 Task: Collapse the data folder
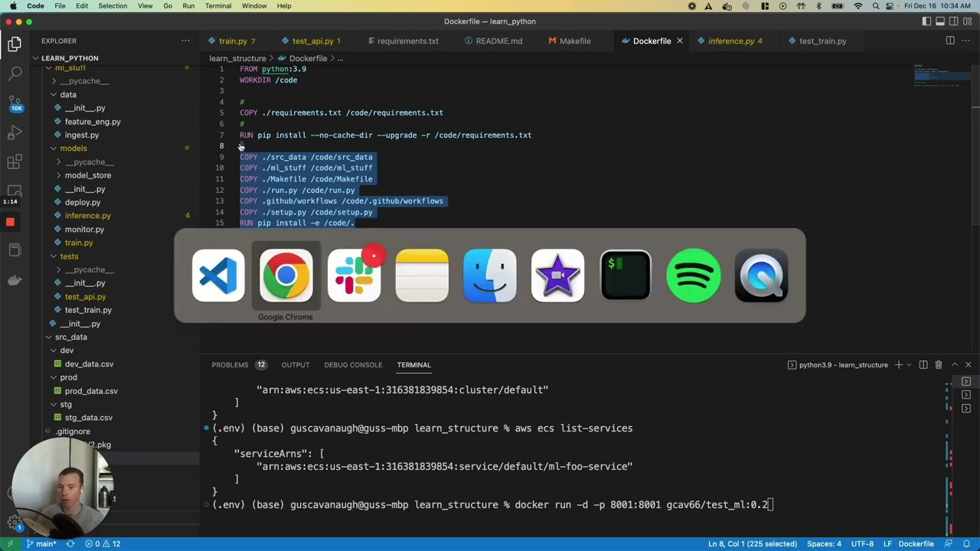(68, 95)
